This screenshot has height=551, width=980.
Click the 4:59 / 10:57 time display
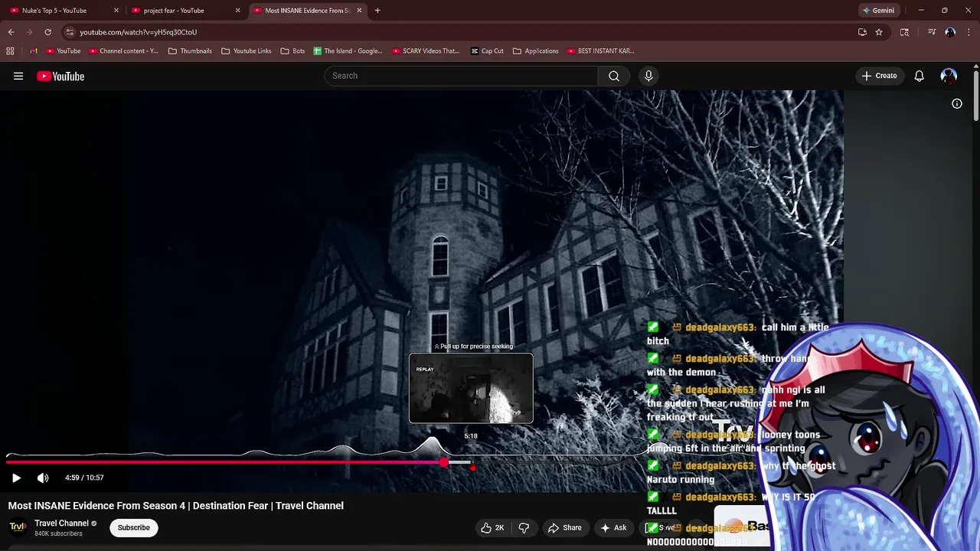84,478
